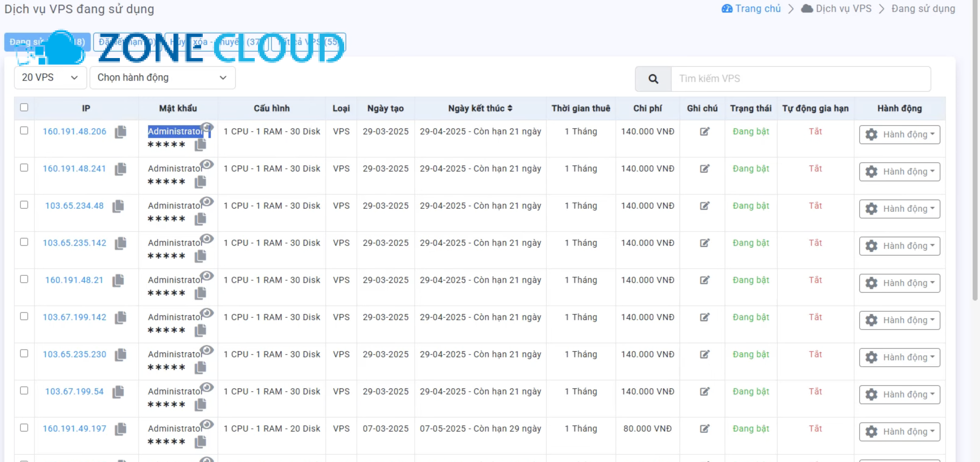The width and height of the screenshot is (980, 462).
Task: Switch to Đang sử dụng tab
Action: click(x=24, y=42)
